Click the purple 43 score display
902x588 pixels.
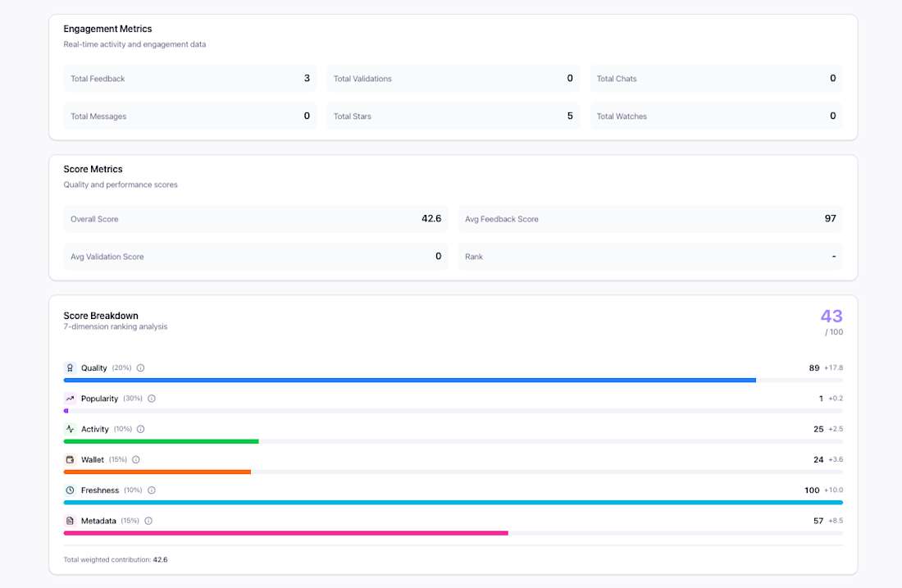(831, 316)
